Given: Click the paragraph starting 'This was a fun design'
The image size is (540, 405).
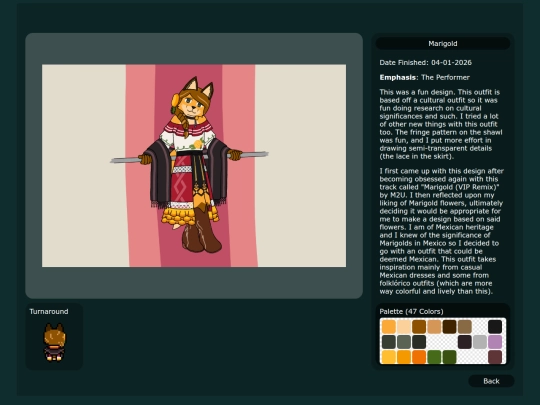Looking at the screenshot, I should 441,124.
